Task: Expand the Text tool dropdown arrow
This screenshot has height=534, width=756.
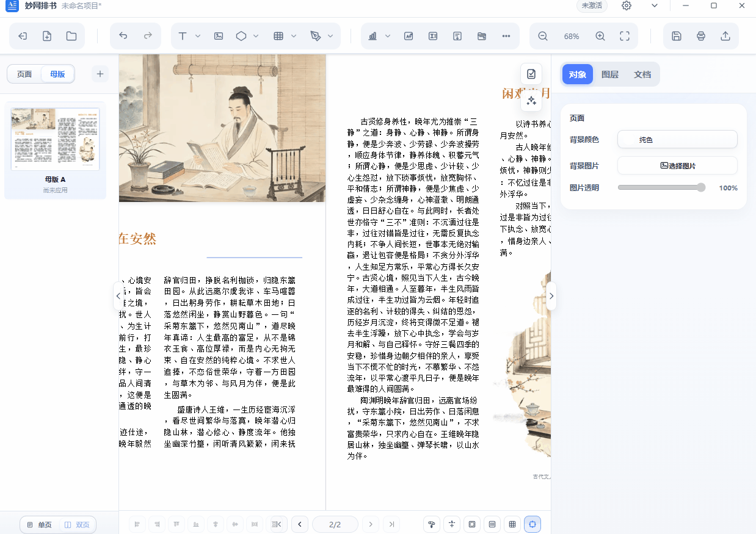Action: pyautogui.click(x=198, y=36)
